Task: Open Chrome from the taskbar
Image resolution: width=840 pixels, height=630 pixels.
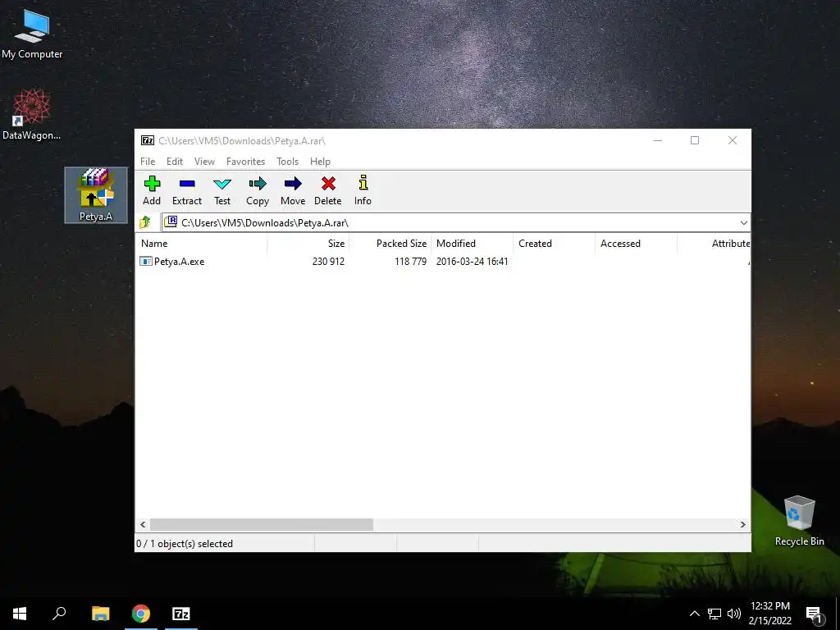Action: (x=141, y=614)
